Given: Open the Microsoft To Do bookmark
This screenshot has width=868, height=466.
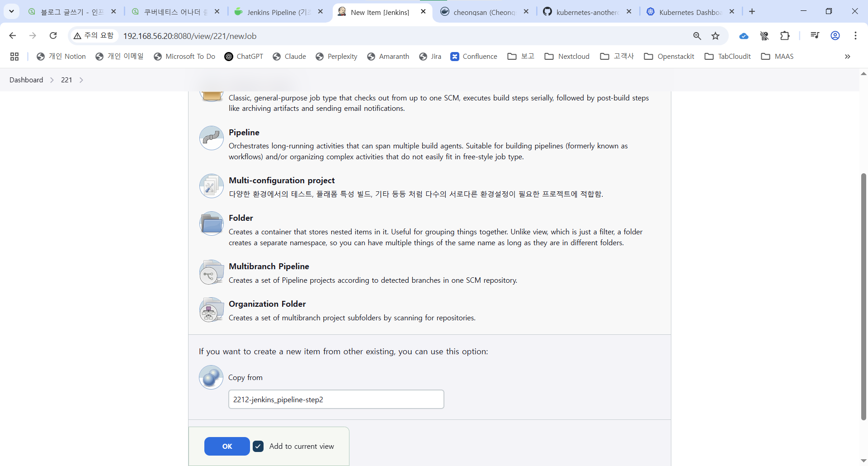Looking at the screenshot, I should click(x=184, y=57).
